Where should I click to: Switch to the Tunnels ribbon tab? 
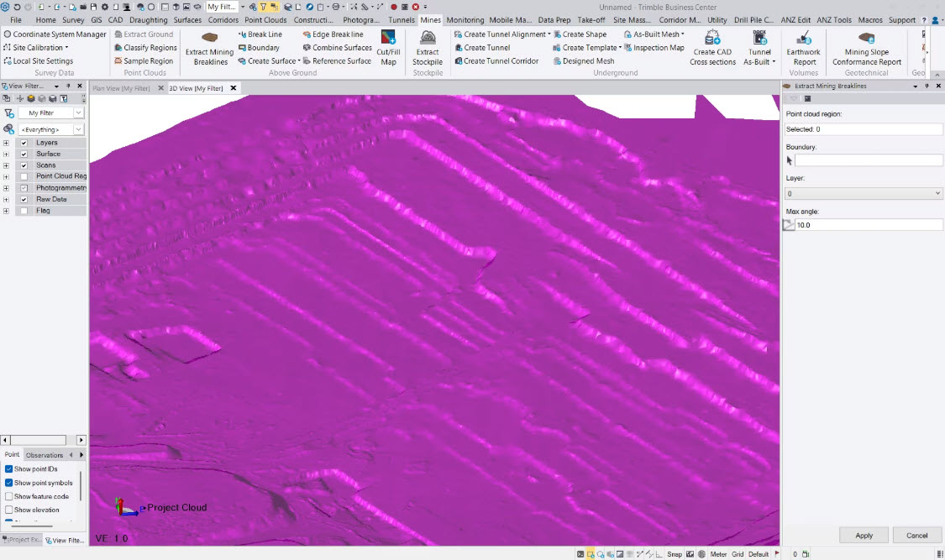[402, 20]
